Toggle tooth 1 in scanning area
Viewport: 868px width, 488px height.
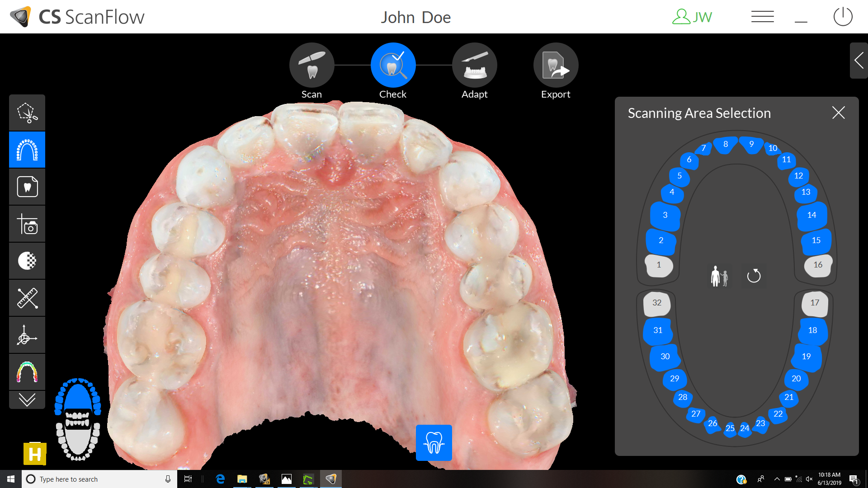659,265
